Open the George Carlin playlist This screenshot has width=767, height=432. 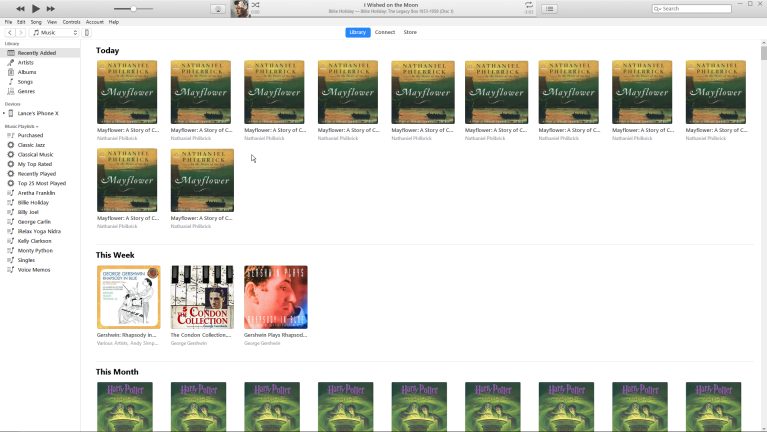click(40, 222)
